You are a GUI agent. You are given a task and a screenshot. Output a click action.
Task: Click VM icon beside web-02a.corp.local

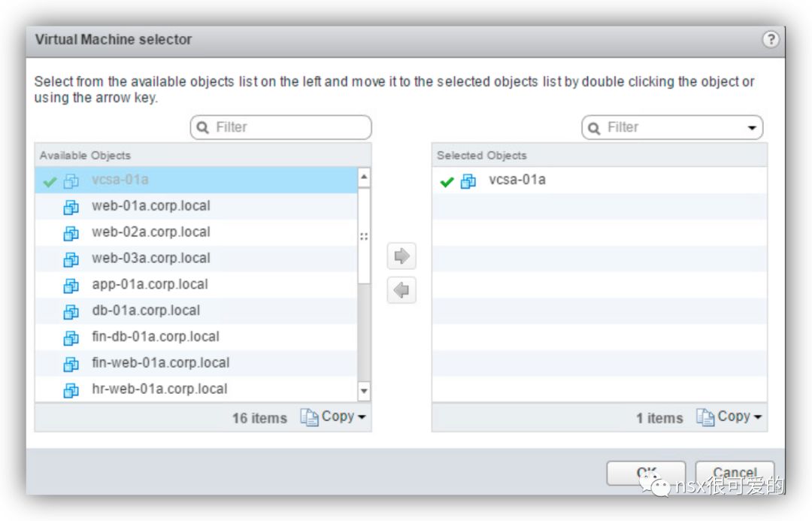(x=71, y=233)
